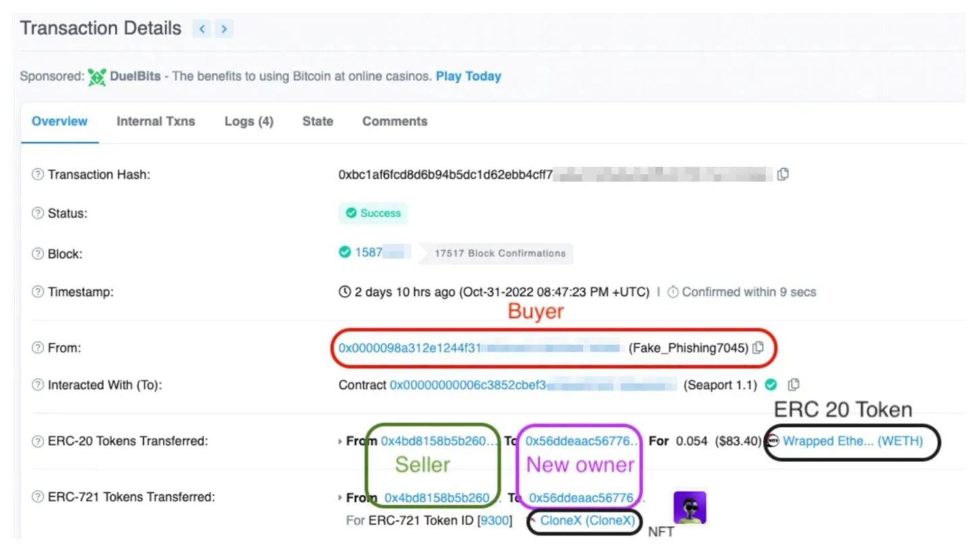976x560 pixels.
Task: Click the Transaction Hash help icon
Action: tap(37, 174)
